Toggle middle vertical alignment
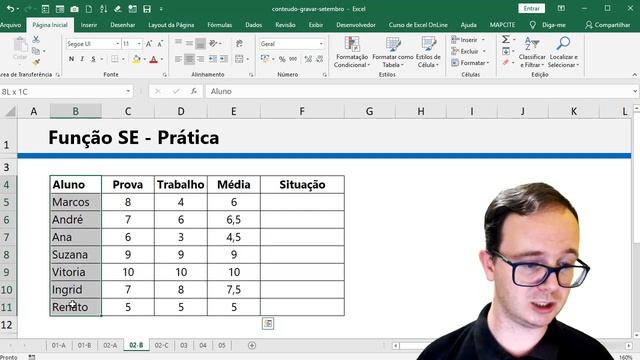Viewport: 640px width, 360px height. tap(189, 44)
